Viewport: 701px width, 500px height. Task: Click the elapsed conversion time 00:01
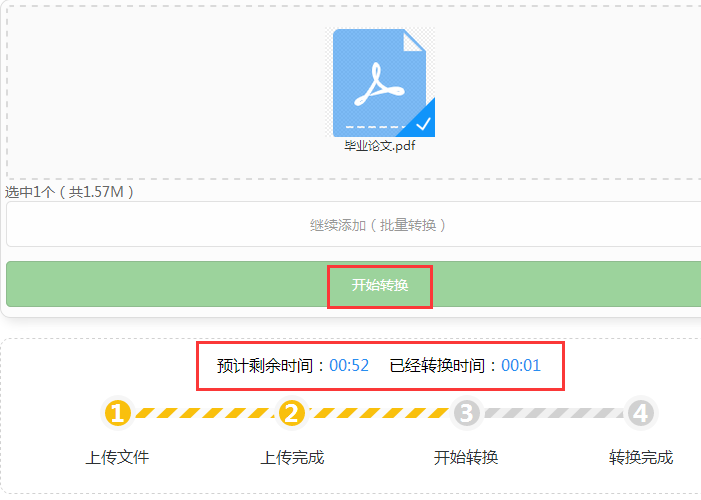pos(521,365)
